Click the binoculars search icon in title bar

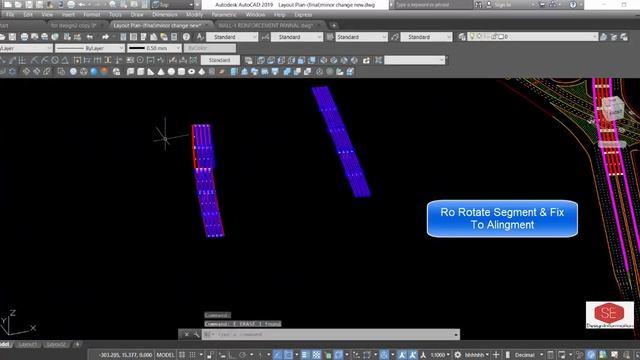click(478, 5)
